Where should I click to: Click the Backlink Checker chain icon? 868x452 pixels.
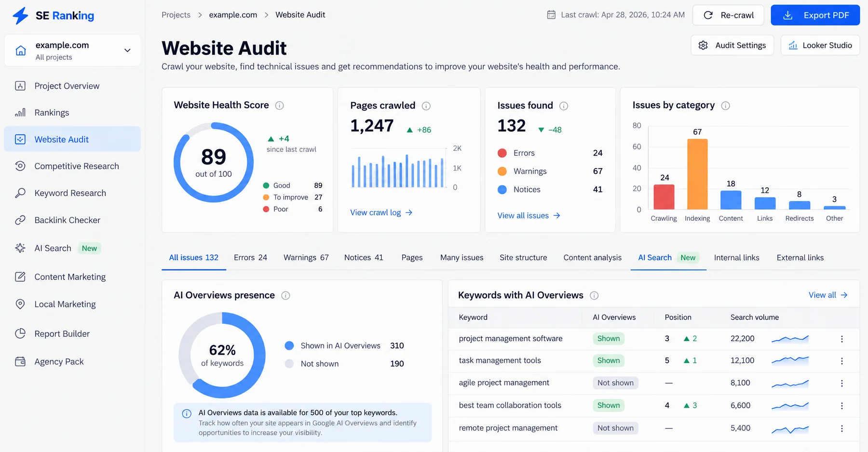click(20, 220)
